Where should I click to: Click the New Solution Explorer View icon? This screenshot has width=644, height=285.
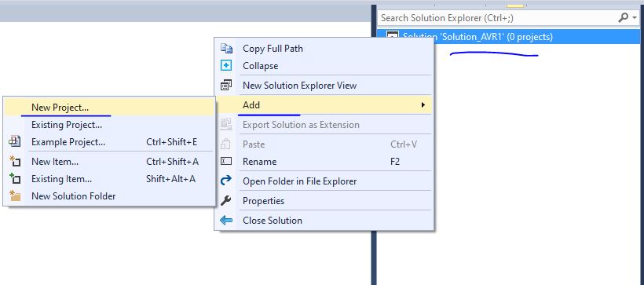226,86
